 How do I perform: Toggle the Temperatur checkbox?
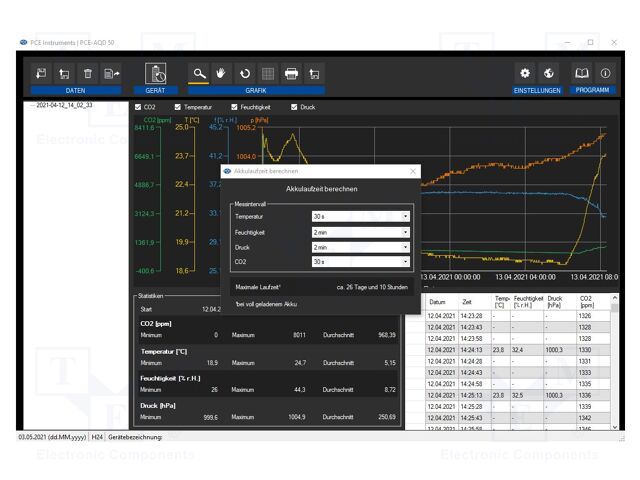pyautogui.click(x=178, y=107)
